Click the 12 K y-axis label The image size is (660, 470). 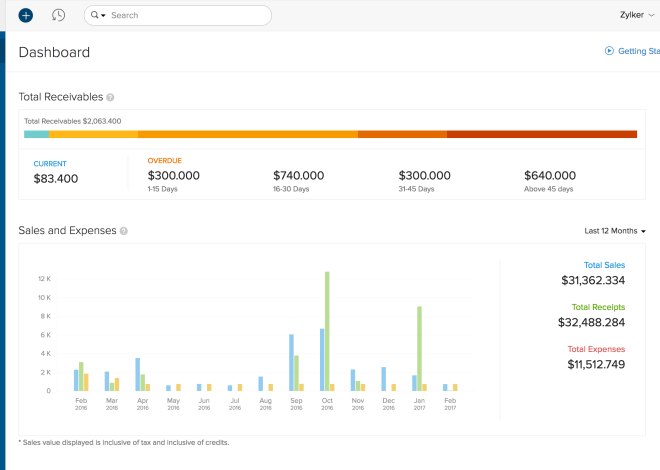pos(44,279)
